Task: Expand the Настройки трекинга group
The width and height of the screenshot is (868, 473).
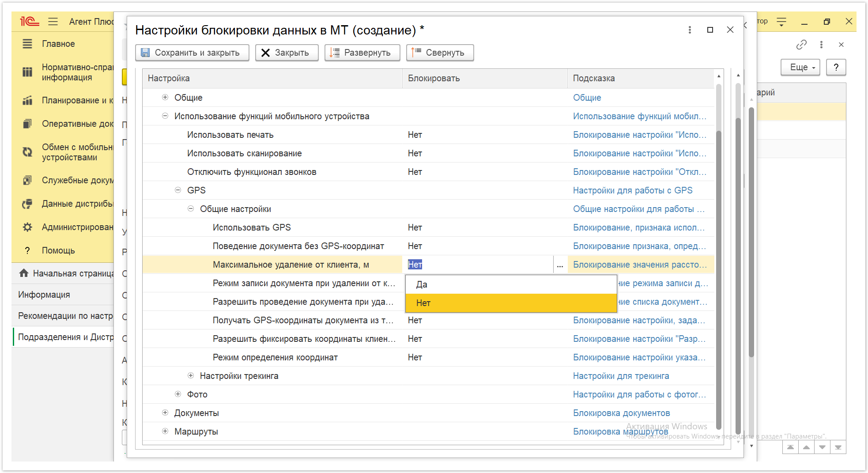Action: point(191,375)
